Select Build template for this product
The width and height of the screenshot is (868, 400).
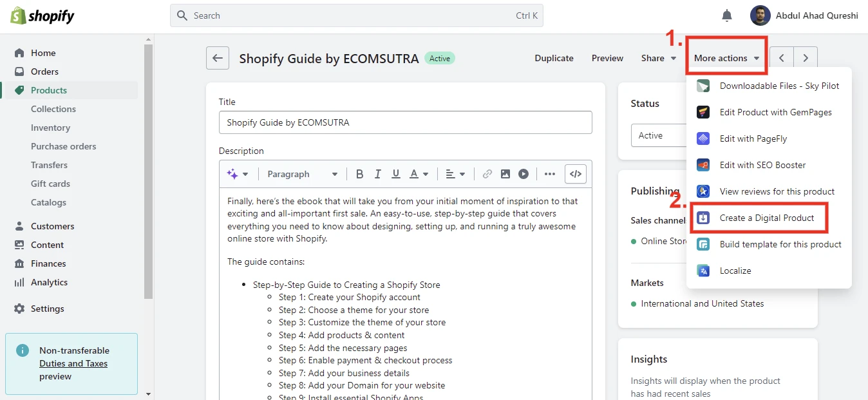coord(769,244)
